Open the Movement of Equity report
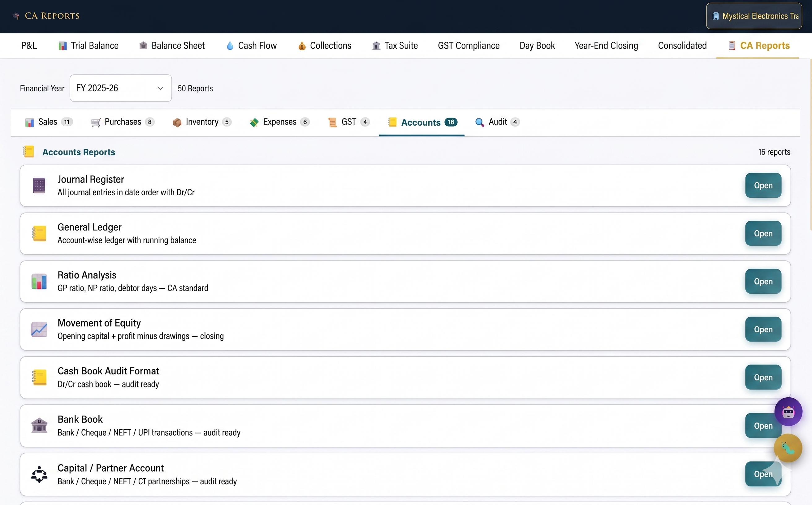This screenshot has width=812, height=505. tap(763, 329)
